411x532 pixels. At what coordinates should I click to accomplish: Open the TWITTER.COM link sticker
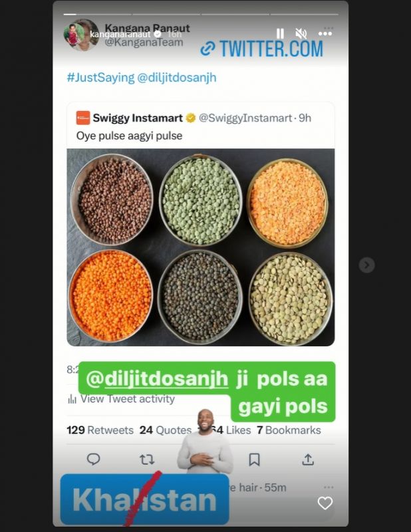tap(261, 49)
